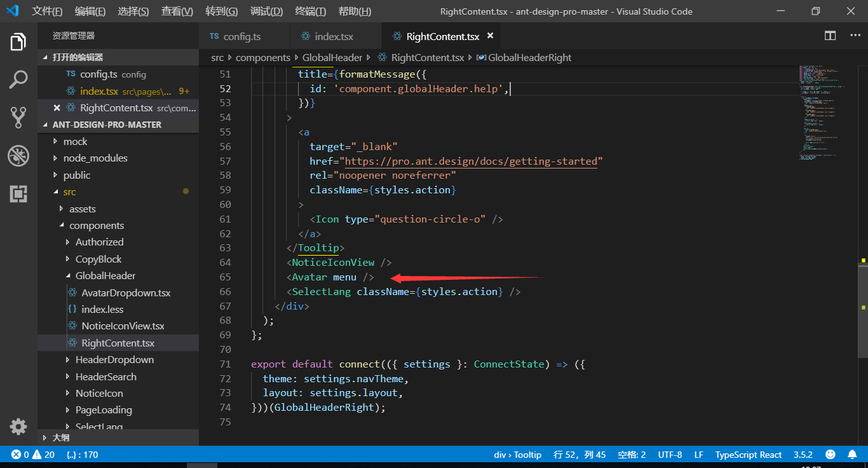Open the Explorer view in activity bar
The height and width of the screenshot is (468, 868).
click(18, 43)
